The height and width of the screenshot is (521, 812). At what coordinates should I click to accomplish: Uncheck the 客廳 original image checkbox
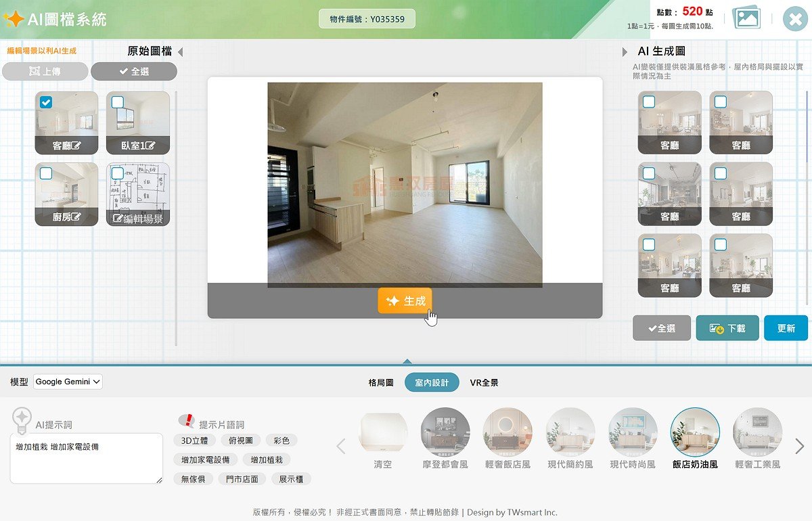coord(46,102)
